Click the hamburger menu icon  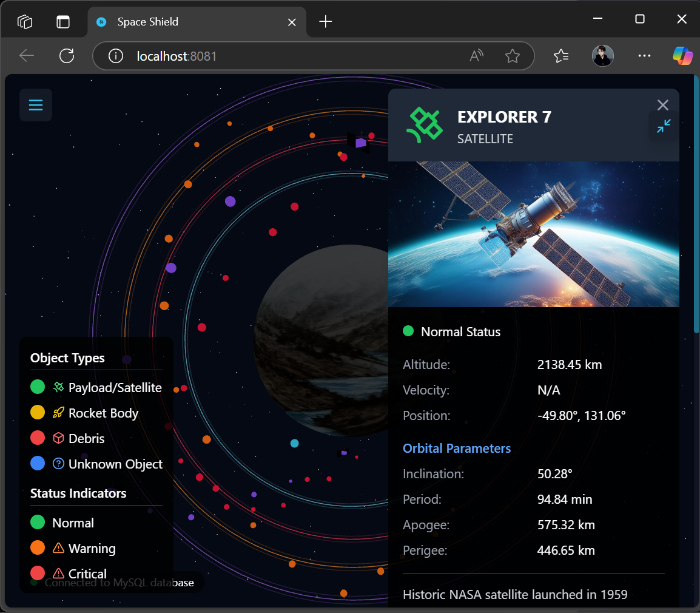point(35,104)
